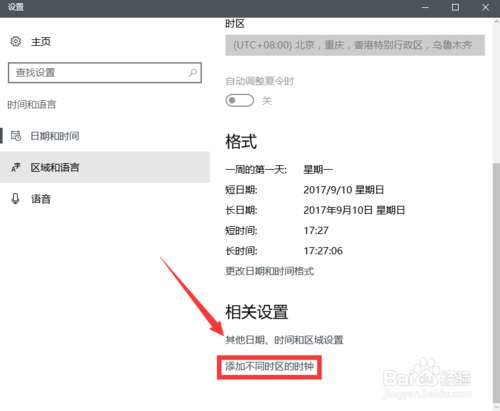The width and height of the screenshot is (500, 411).
Task: Click the vertical scrollbar thumb
Action: [x=496, y=283]
